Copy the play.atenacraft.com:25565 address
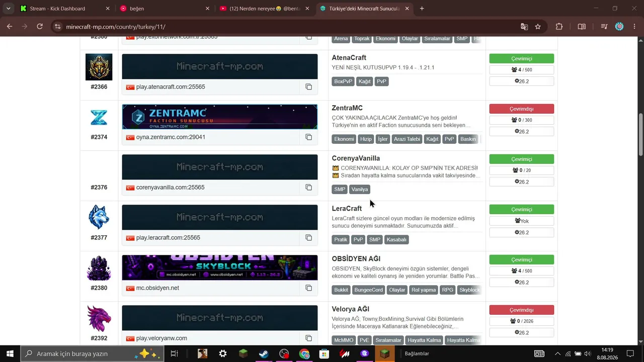Screen dimensions: 644x362 [x=308, y=87]
